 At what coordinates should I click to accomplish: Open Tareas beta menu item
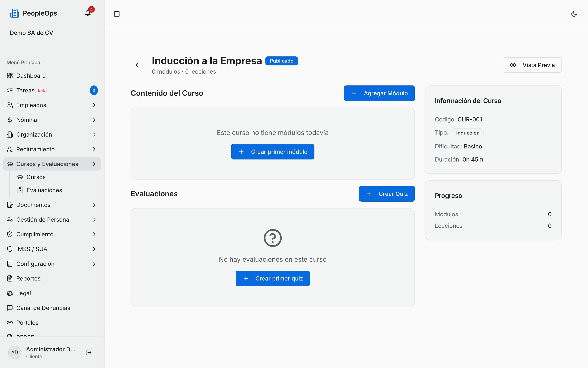pos(52,90)
